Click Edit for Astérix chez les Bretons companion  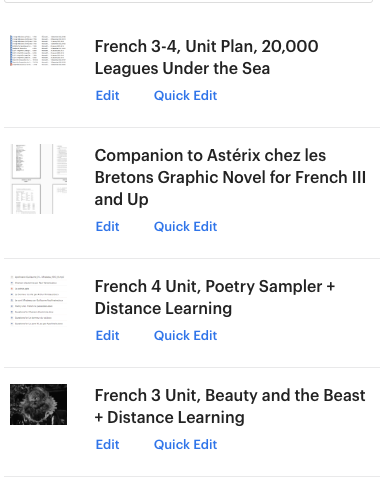[107, 227]
